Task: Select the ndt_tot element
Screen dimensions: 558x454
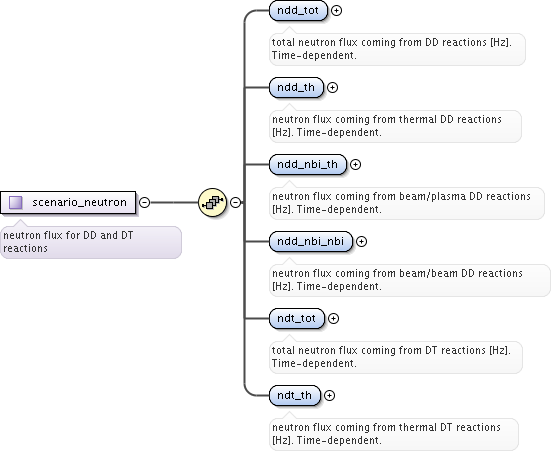Action: (297, 318)
